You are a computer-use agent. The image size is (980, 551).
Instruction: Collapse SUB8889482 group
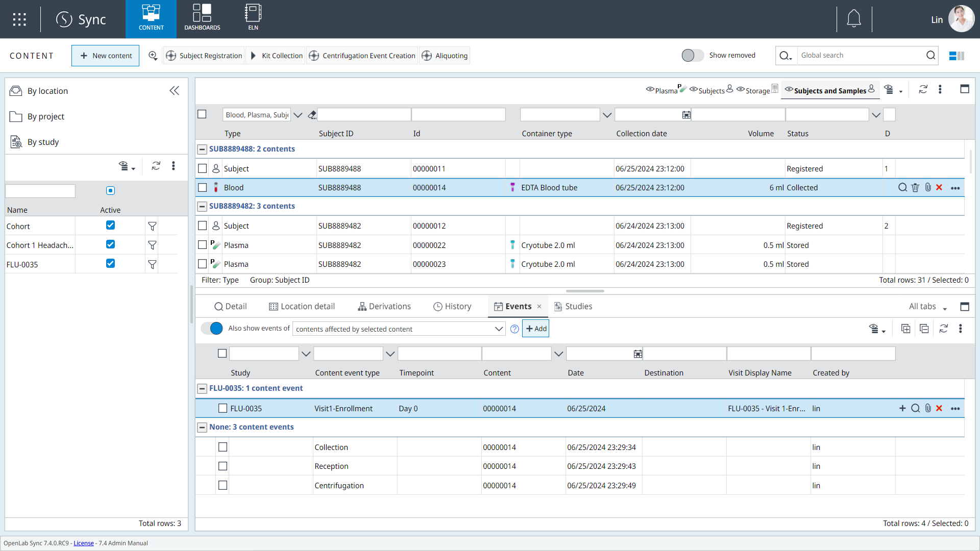tap(202, 206)
